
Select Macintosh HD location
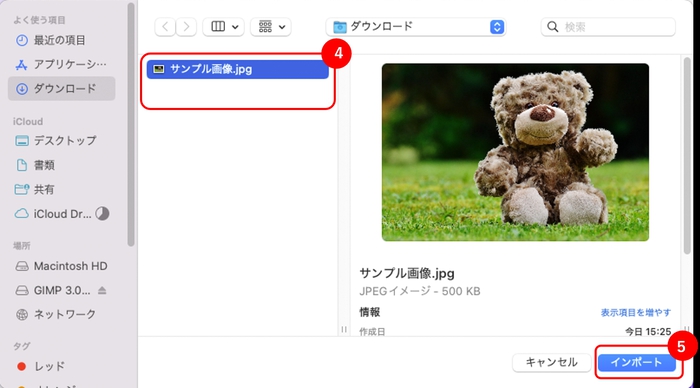coord(61,266)
